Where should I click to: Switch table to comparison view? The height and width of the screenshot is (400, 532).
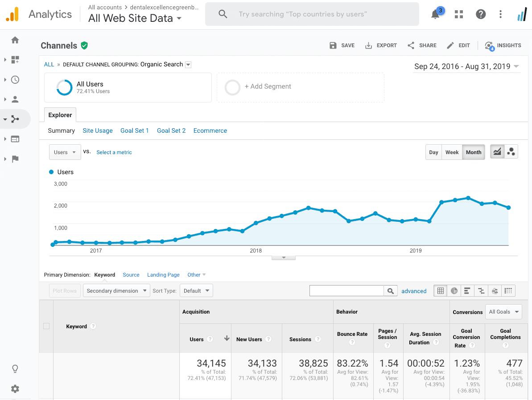coord(481,290)
